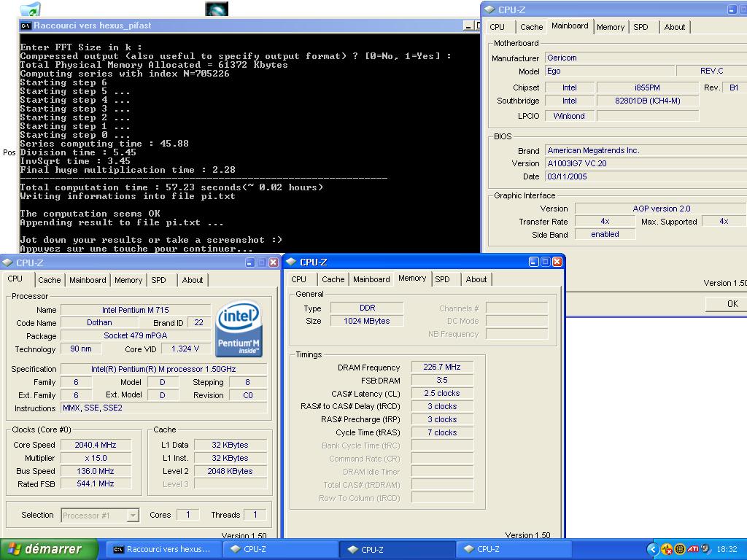Viewport: 747px width, 560px height.
Task: Click OK button in the Motherboard CPU-Z window
Action: (726, 304)
